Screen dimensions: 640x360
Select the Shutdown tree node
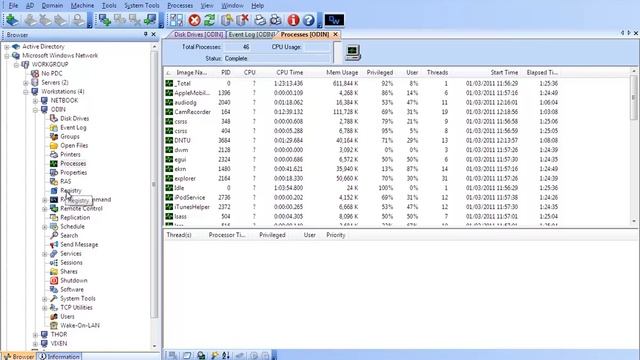point(74,280)
